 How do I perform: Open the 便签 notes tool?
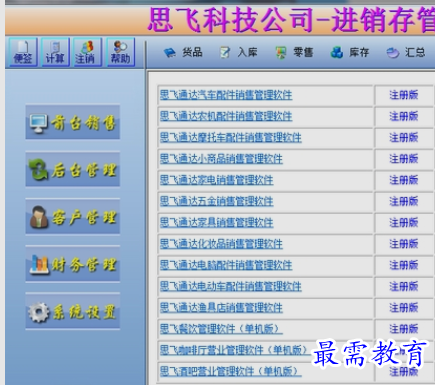tap(23, 52)
